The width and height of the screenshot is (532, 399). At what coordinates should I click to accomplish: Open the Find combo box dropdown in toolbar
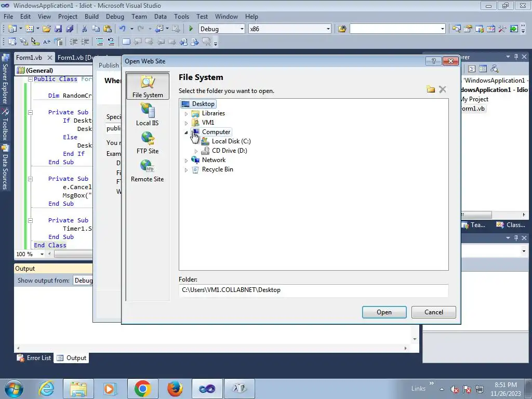pyautogui.click(x=443, y=29)
